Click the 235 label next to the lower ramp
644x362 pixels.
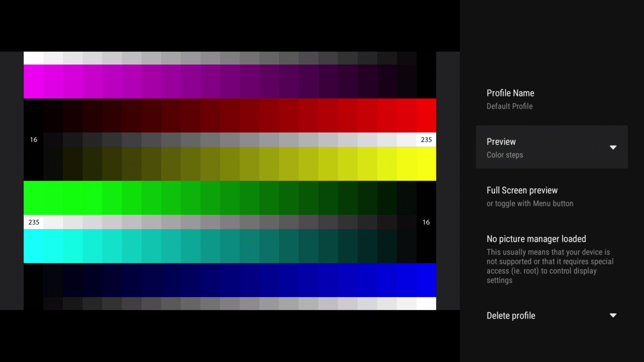click(x=34, y=222)
